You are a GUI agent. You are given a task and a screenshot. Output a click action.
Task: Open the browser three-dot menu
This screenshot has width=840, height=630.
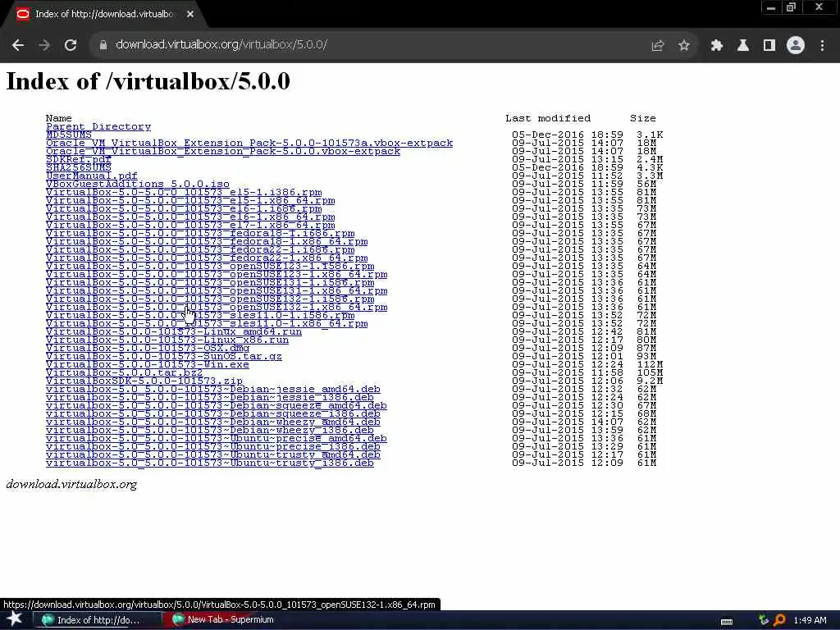[822, 46]
